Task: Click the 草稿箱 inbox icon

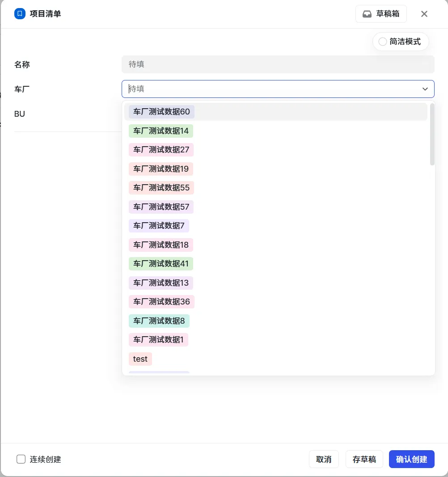Action: [x=367, y=14]
